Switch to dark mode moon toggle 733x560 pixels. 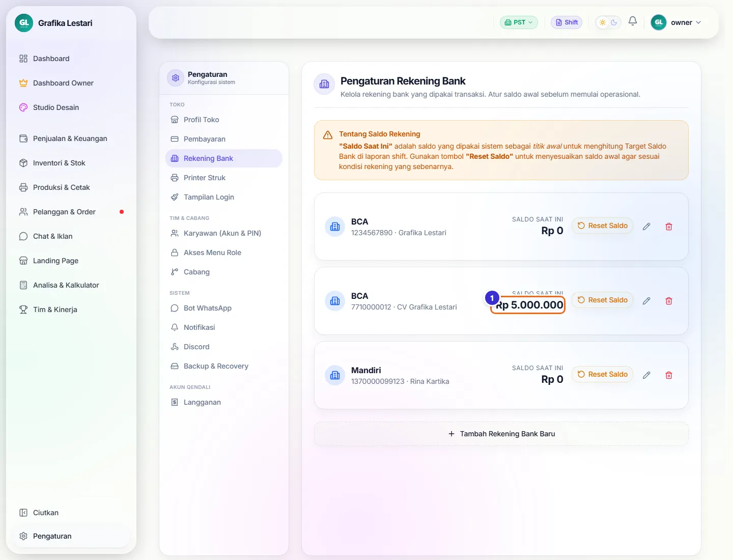(614, 22)
